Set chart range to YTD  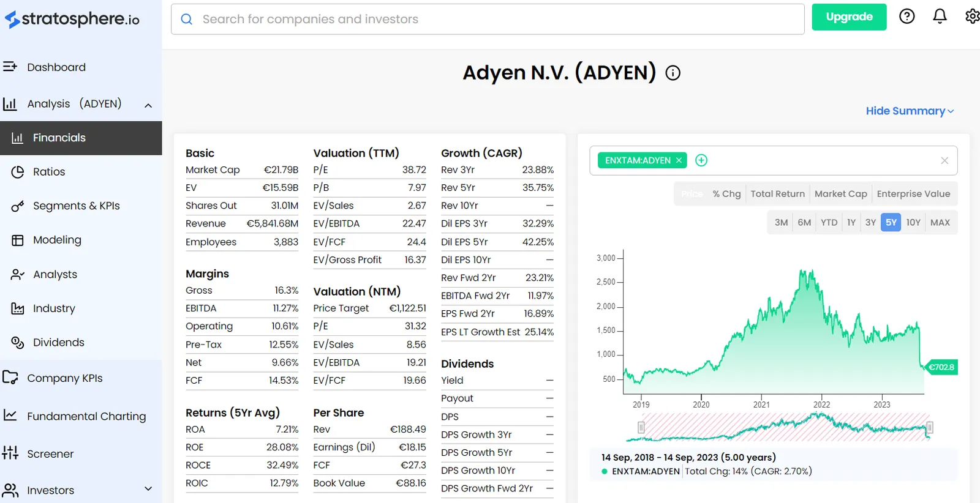coord(829,223)
